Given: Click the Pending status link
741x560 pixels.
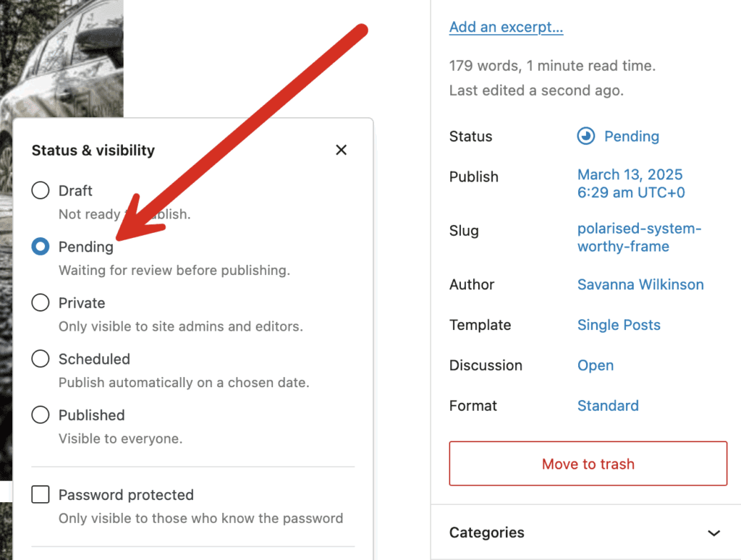Looking at the screenshot, I should 632,136.
